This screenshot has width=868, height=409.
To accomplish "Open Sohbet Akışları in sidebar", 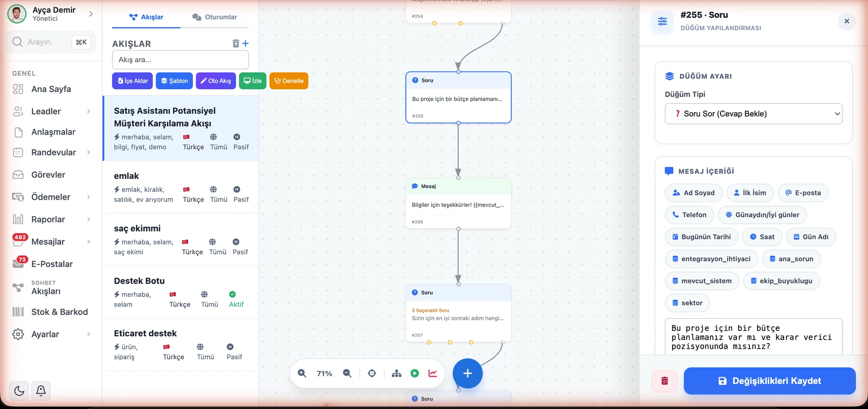I will tap(46, 288).
